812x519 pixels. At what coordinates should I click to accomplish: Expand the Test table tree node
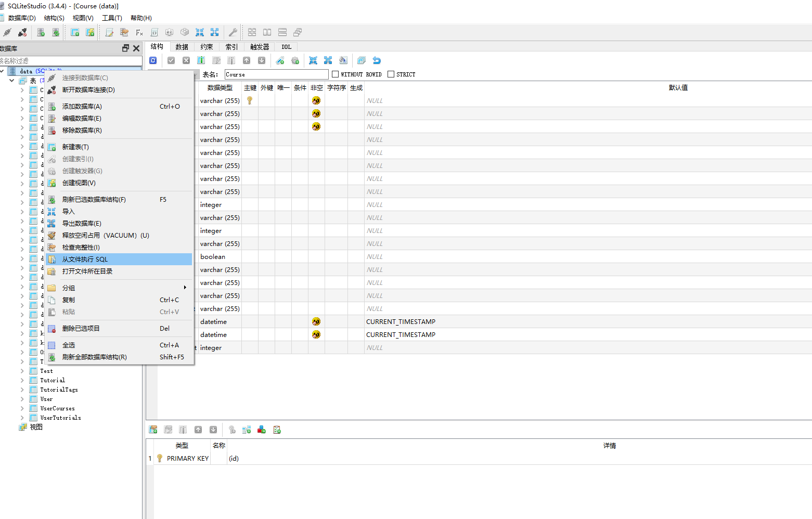click(x=22, y=371)
